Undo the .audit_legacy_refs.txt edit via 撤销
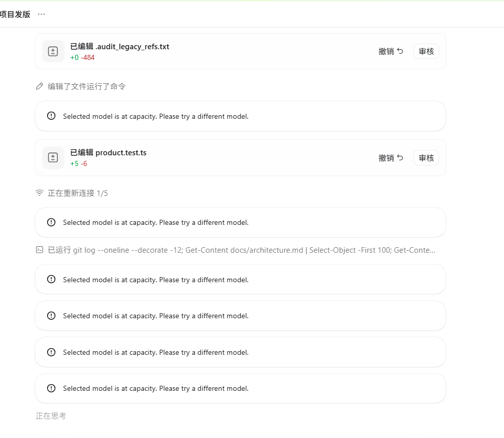 [390, 51]
